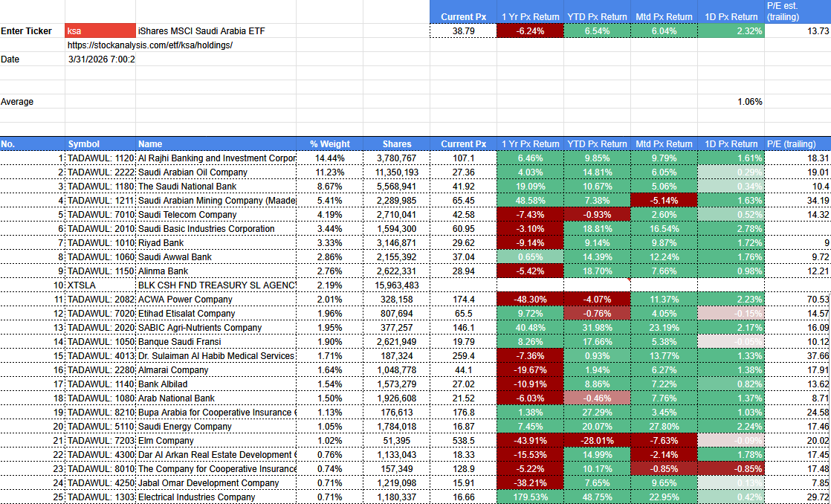Click Saudi Arabian Oil Company weight 11.23%
Viewport: 831px width, 504px height.
click(x=329, y=172)
